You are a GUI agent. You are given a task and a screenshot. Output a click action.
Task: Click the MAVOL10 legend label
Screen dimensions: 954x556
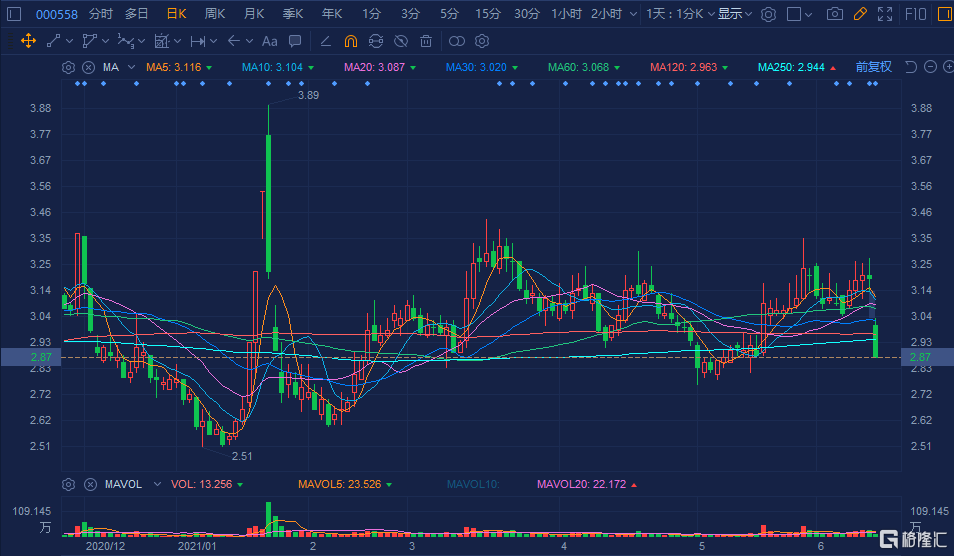pos(473,484)
